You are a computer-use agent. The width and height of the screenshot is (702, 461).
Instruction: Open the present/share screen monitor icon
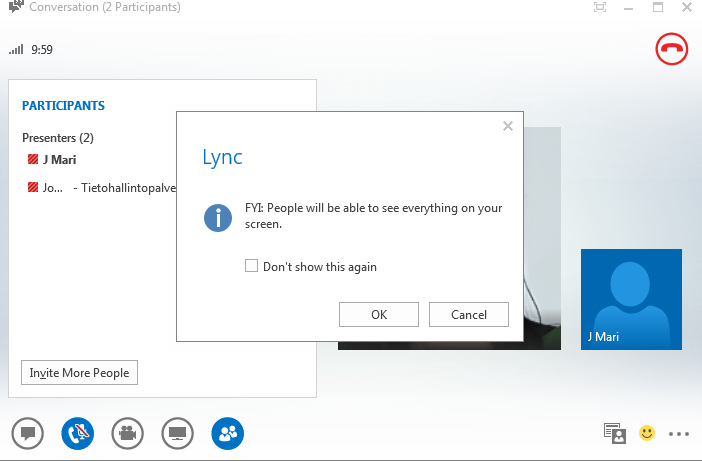(x=178, y=434)
